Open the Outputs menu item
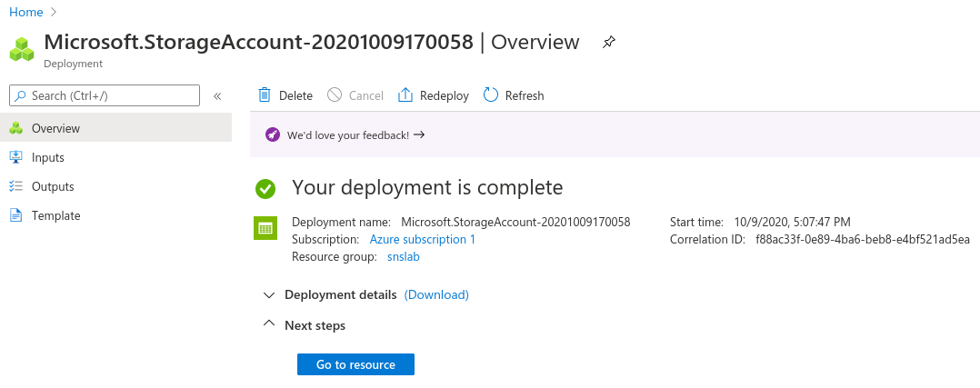The height and width of the screenshot is (388, 980). [x=115, y=186]
